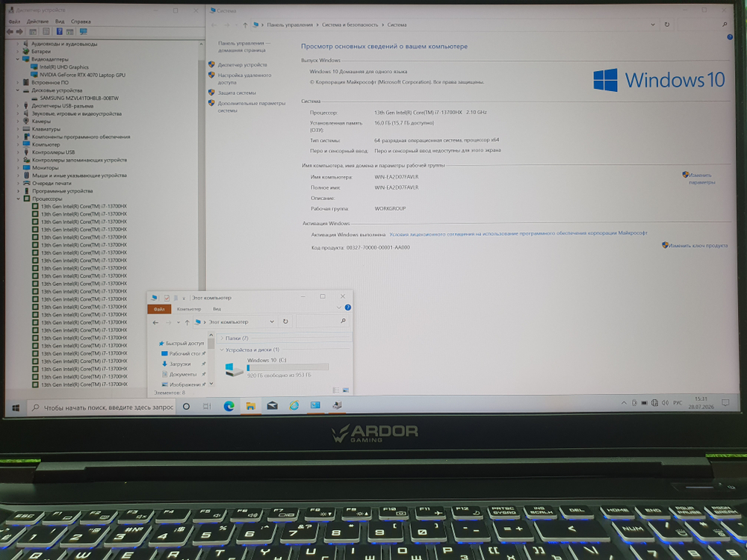This screenshot has height=560, width=747.
Task: Switch Explorer to details view
Action: [x=336, y=391]
